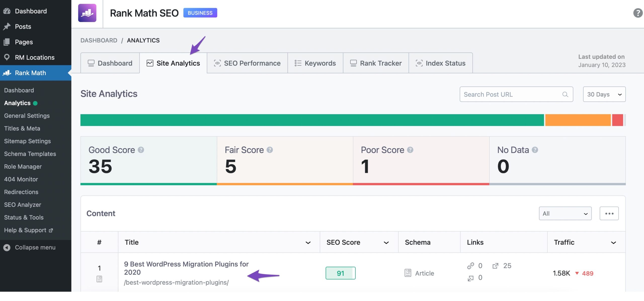Viewport: 644px width, 301px height.
Task: Click the Index Status icon
Action: pyautogui.click(x=419, y=62)
